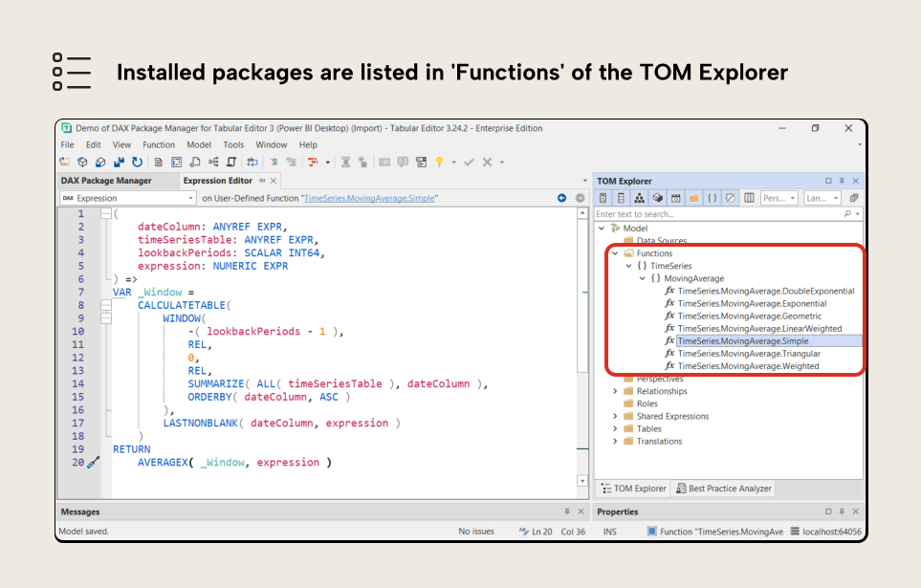Click the Refresh model toolbar icon
The height and width of the screenshot is (588, 921).
(x=138, y=162)
